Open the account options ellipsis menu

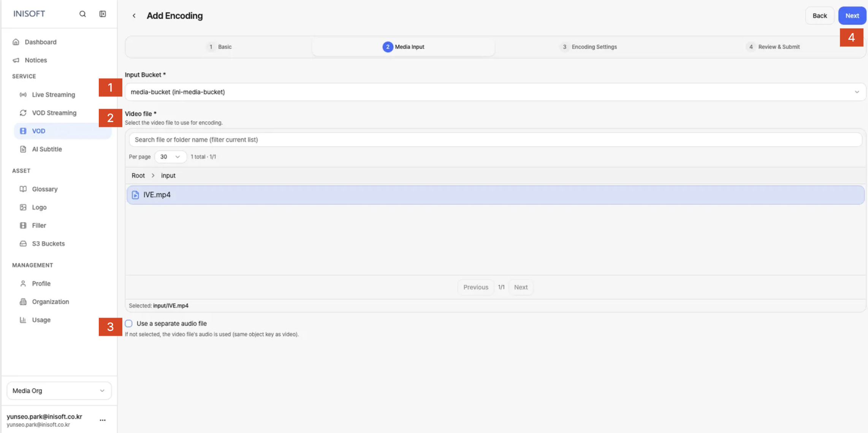[103, 420]
